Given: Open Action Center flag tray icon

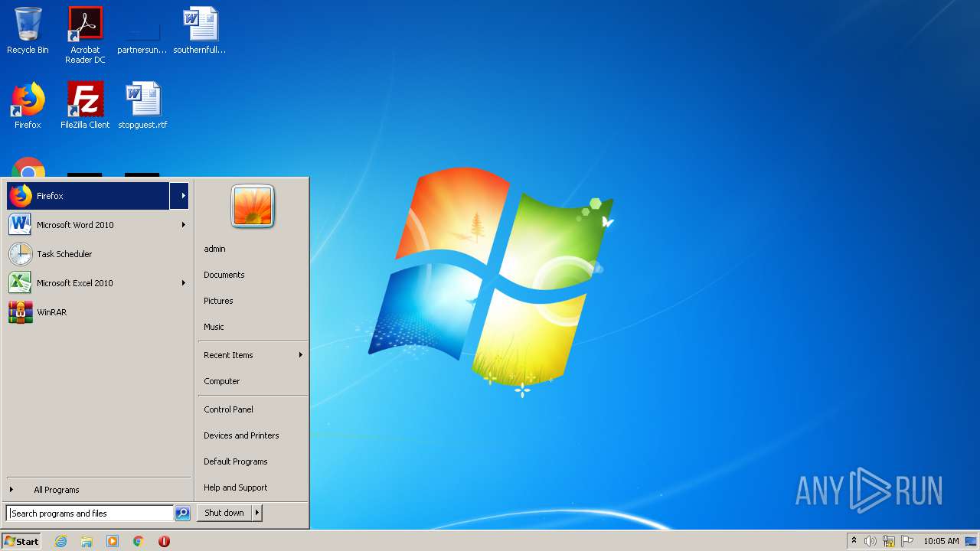Looking at the screenshot, I should (x=907, y=541).
